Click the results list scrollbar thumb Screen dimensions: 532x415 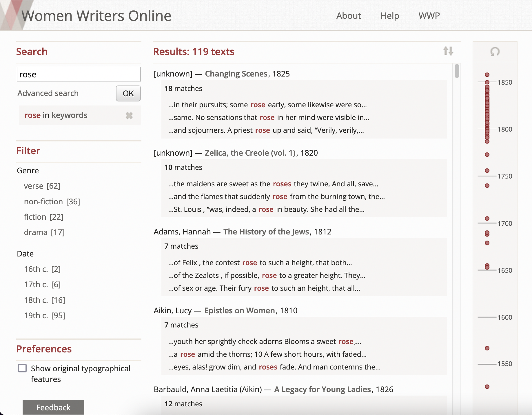tap(457, 71)
